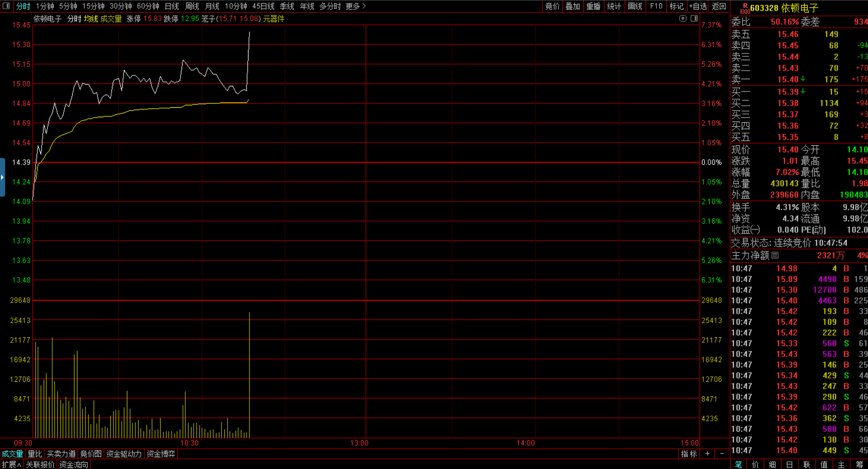
Task: Select the 30分钟 period
Action: [121, 6]
